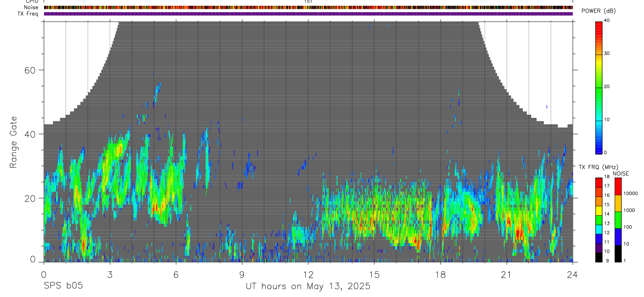644x297 pixels.
Task: Click the Noise strip above the plot
Action: pyautogui.click(x=308, y=7)
